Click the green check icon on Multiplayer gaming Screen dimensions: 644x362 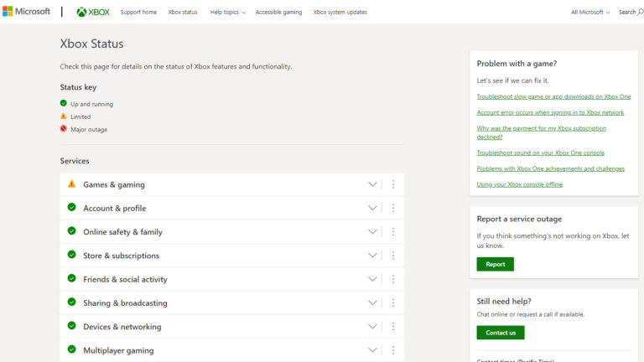coord(71,349)
